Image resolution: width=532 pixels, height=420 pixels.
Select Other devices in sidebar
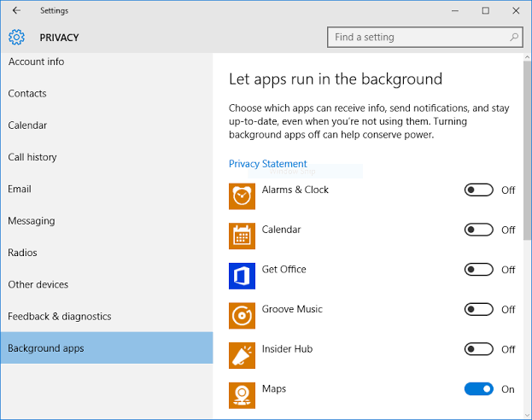[38, 284]
